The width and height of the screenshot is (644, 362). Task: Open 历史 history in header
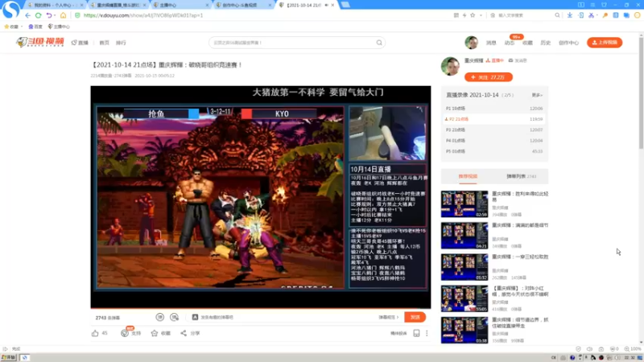point(546,43)
